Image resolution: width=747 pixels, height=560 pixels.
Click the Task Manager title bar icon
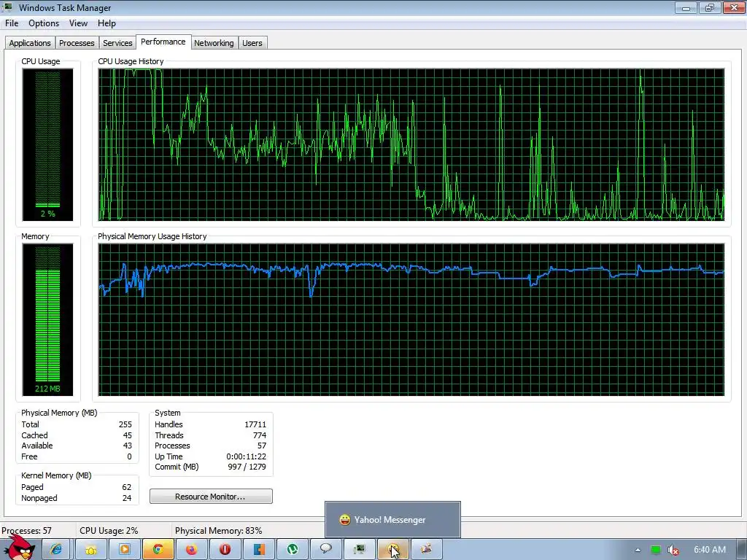click(7, 7)
